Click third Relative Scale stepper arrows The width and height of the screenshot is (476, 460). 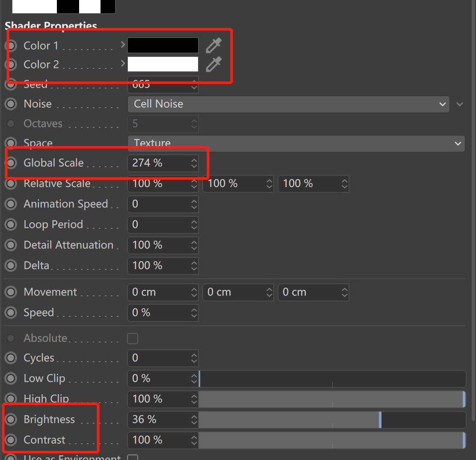[345, 183]
